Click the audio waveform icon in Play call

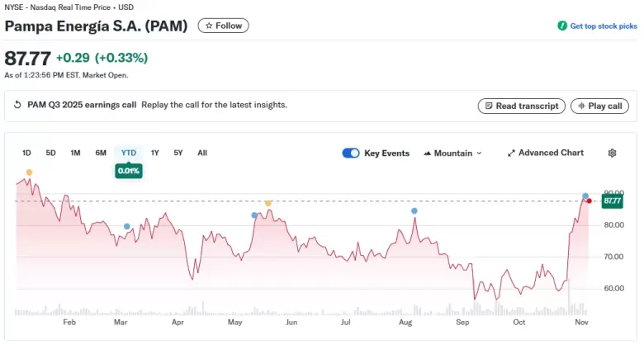coord(581,106)
